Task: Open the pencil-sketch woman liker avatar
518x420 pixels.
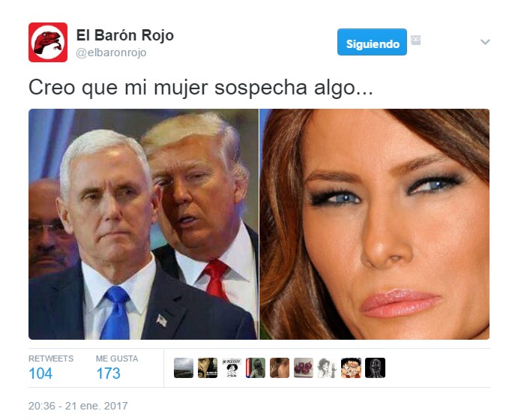Action: coord(328,367)
